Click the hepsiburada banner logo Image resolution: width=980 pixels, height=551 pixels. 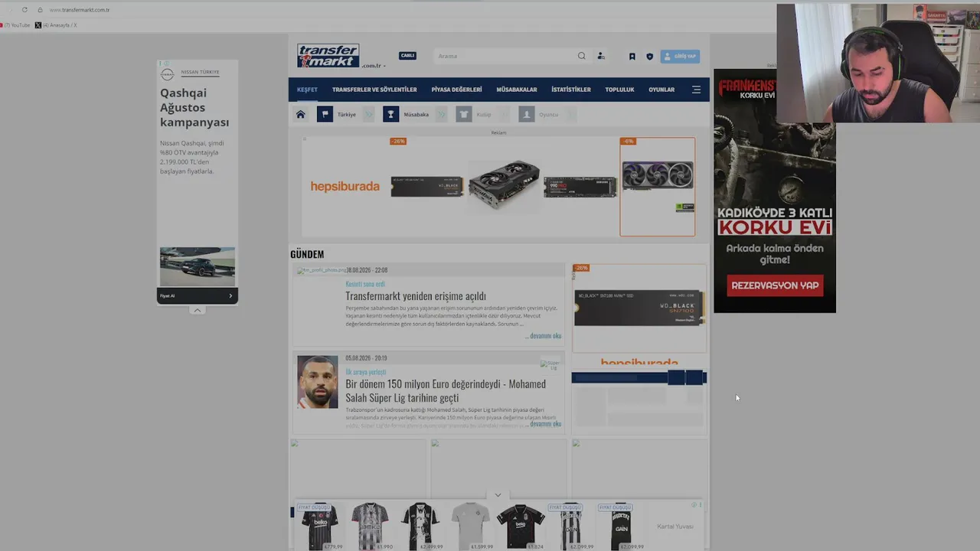(x=345, y=186)
